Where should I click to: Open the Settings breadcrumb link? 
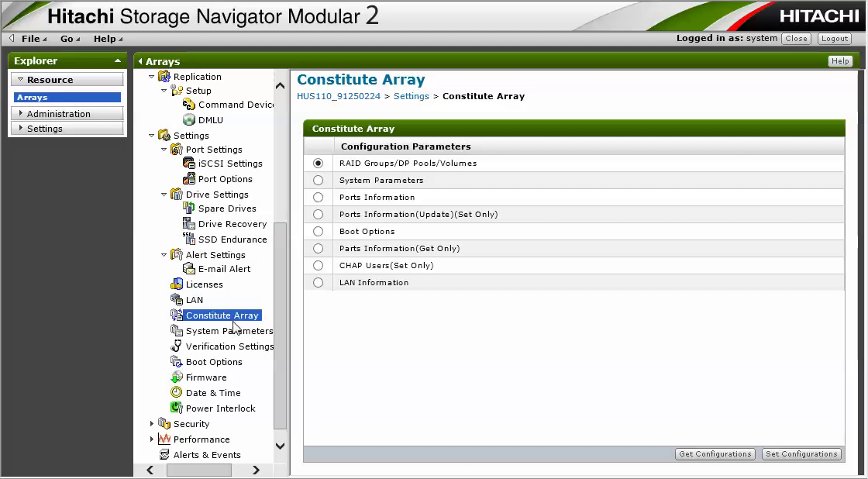tap(412, 96)
